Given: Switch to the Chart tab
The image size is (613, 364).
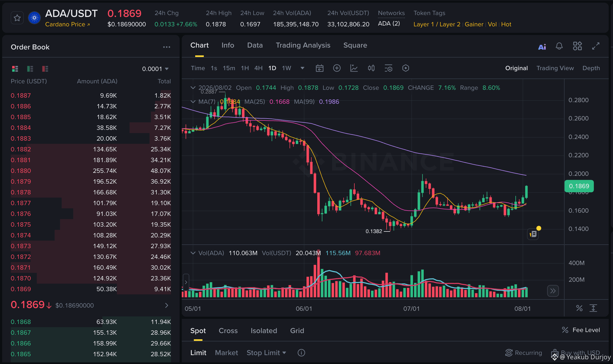Looking at the screenshot, I should pyautogui.click(x=199, y=45).
